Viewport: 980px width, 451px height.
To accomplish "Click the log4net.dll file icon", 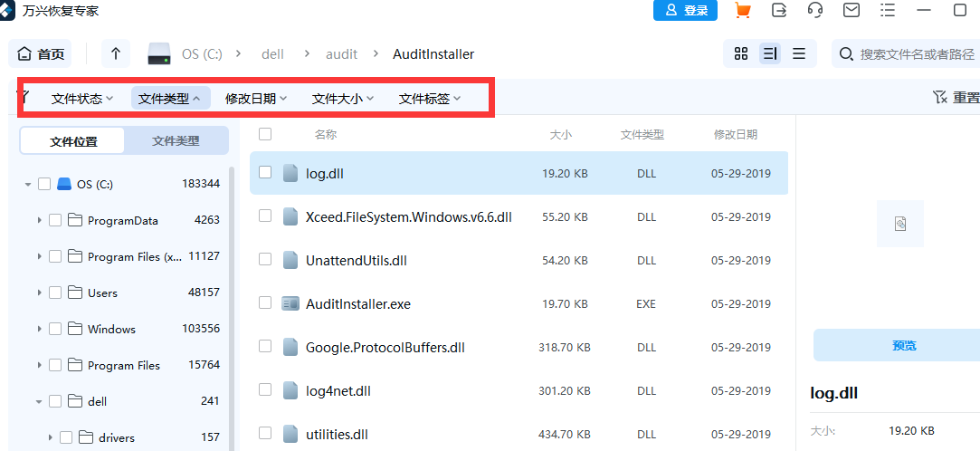I will 290,391.
